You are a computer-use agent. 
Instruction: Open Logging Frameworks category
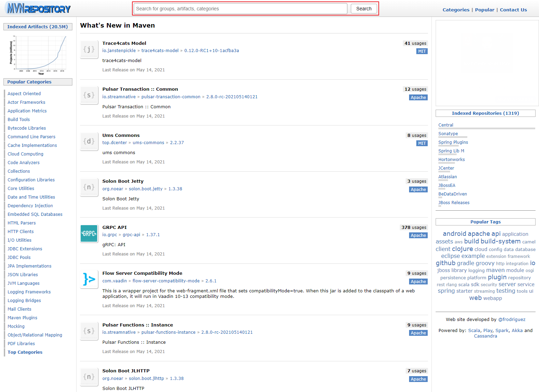point(29,292)
